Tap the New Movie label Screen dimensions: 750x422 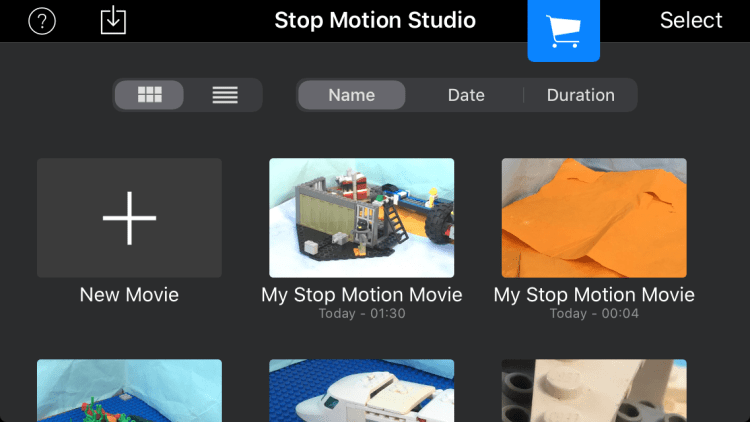click(x=129, y=295)
